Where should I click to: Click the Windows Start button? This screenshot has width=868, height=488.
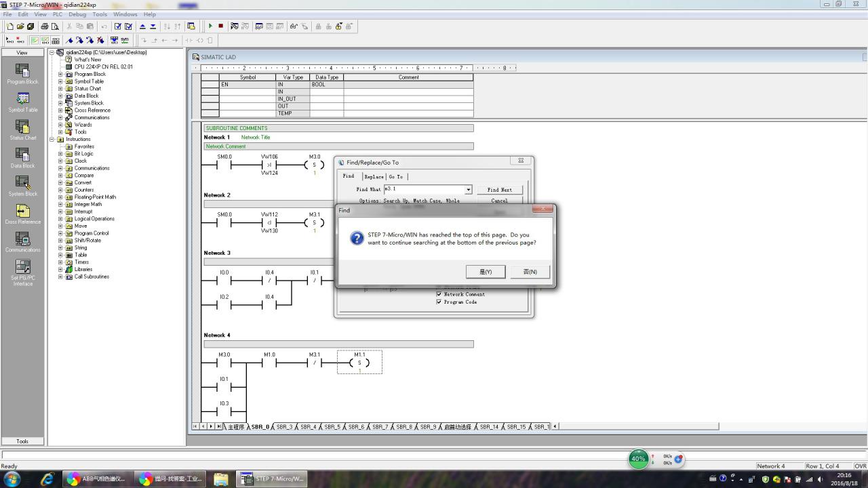pos(12,479)
